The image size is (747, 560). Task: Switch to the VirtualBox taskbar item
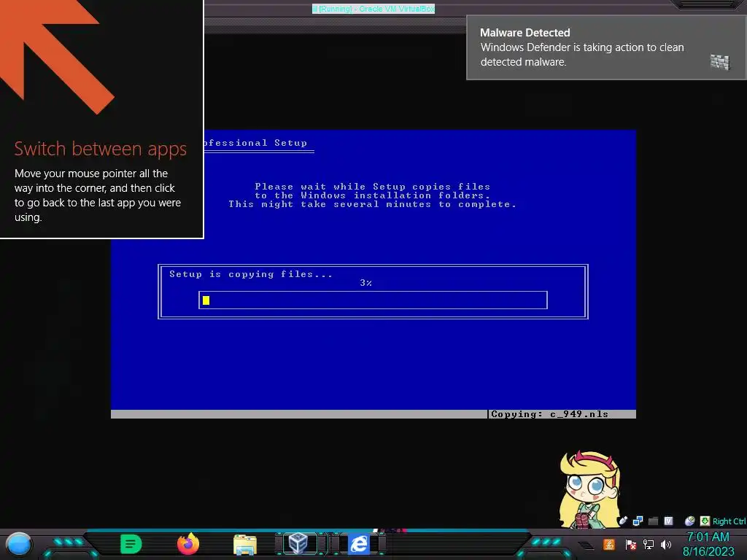[x=298, y=543]
